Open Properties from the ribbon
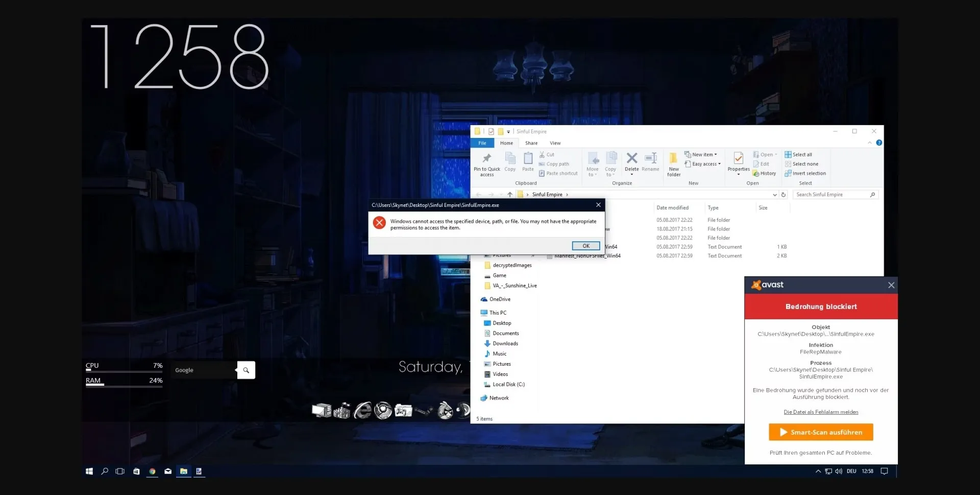Viewport: 980px width, 495px height. pyautogui.click(x=738, y=159)
